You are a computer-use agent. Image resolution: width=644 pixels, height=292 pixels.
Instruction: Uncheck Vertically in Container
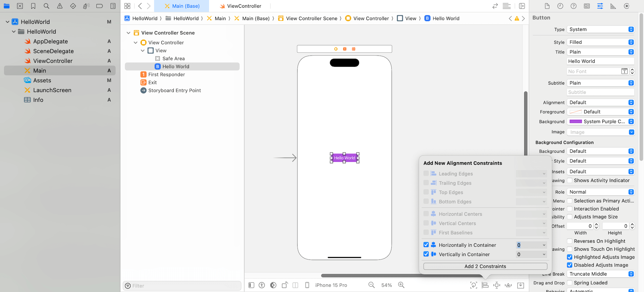pos(426,254)
